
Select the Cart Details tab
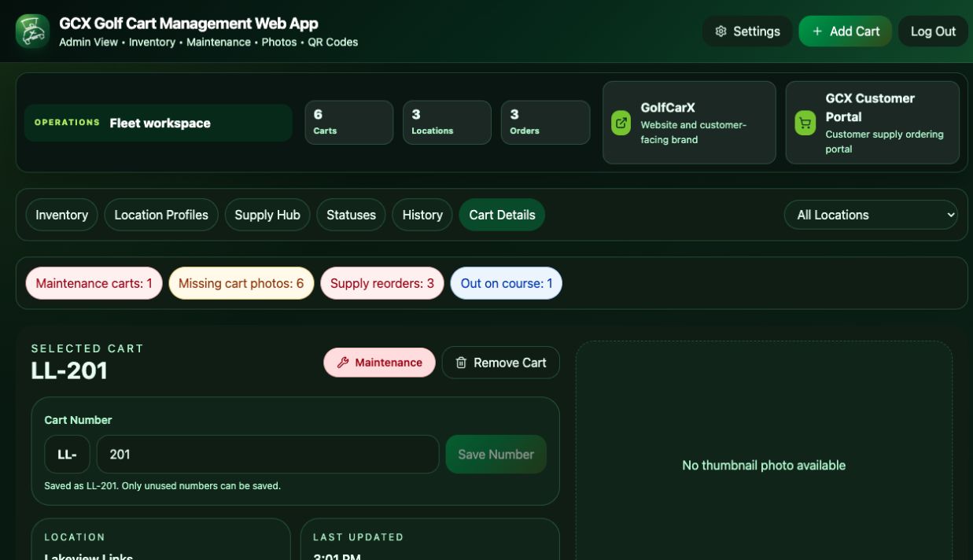coord(502,215)
